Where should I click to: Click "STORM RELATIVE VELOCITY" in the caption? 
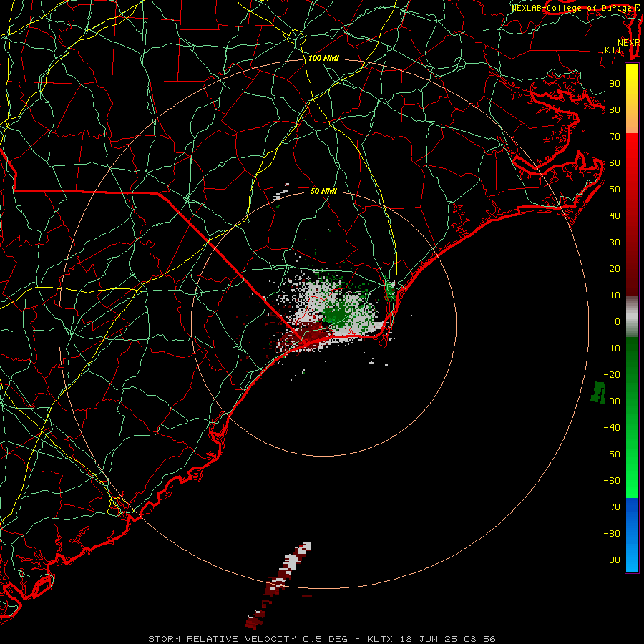click(222, 639)
